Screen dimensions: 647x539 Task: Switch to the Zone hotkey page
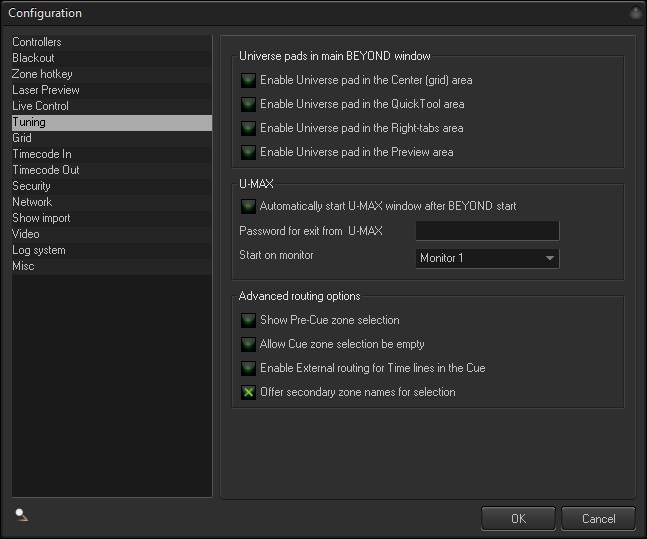[42, 74]
